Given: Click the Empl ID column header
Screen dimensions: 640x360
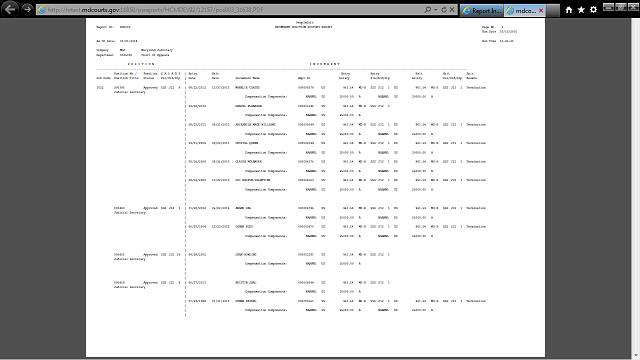Looking at the screenshot, I should coord(304,78).
